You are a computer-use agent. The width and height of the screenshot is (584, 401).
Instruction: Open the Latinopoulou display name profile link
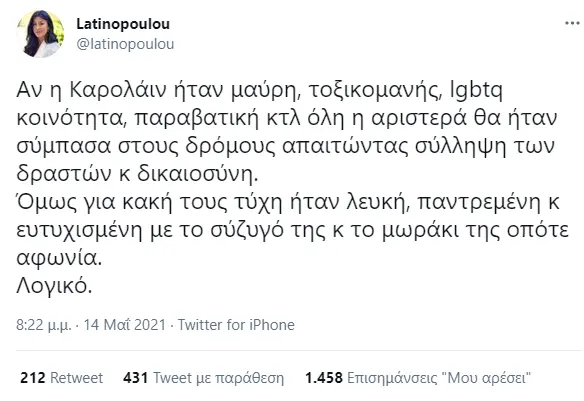[123, 24]
